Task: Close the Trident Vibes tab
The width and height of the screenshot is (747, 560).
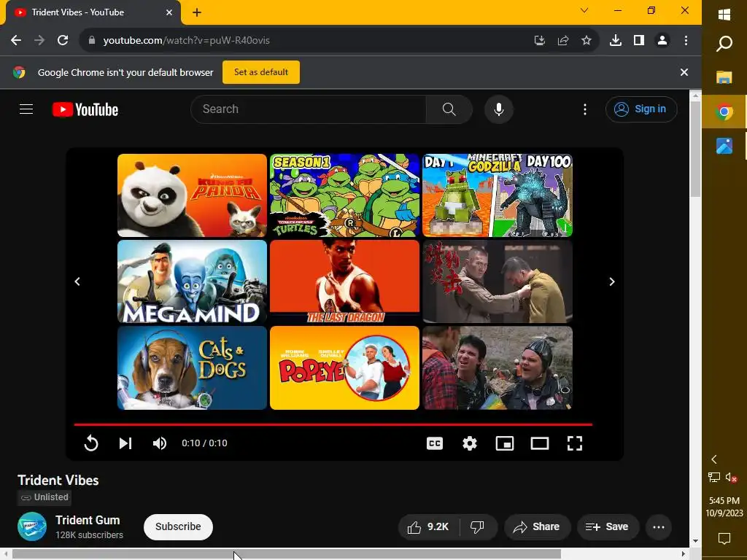Action: pos(169,12)
